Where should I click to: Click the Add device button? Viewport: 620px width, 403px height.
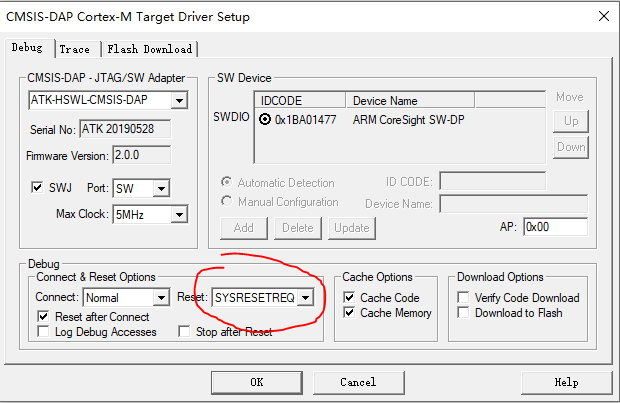(x=244, y=228)
